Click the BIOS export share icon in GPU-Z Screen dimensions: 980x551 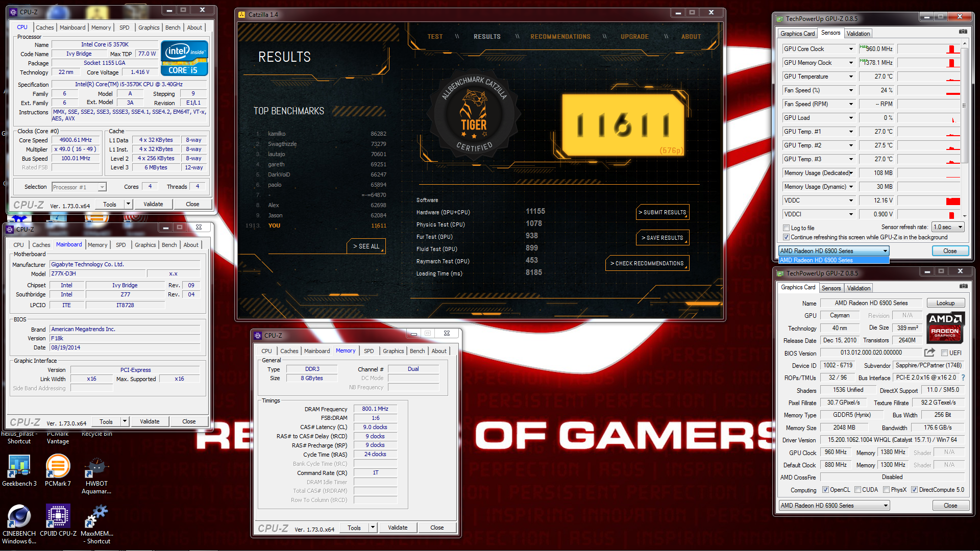tap(929, 353)
